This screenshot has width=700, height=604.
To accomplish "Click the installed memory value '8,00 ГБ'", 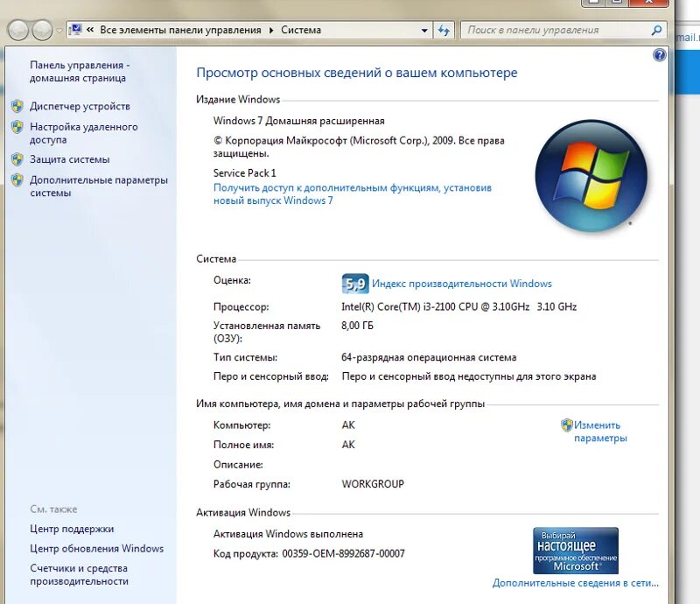I will pos(357,326).
